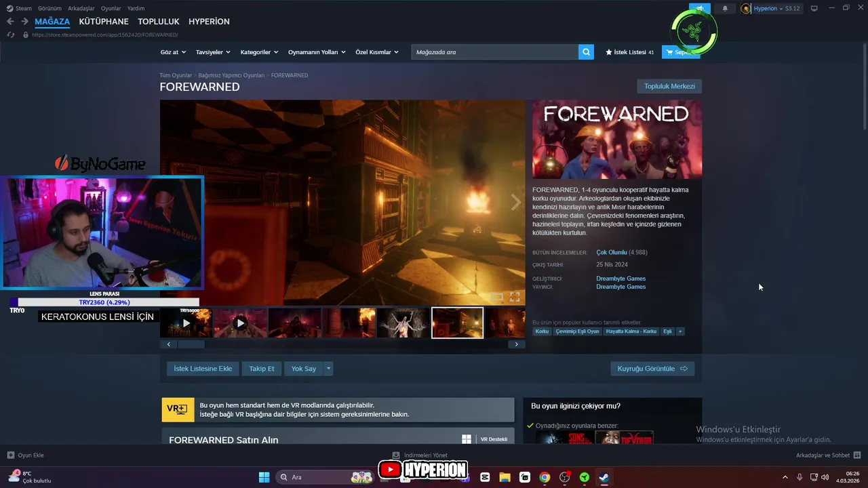This screenshot has width=868, height=488.
Task: Click Oyun Ekle at bottom left
Action: 25,455
